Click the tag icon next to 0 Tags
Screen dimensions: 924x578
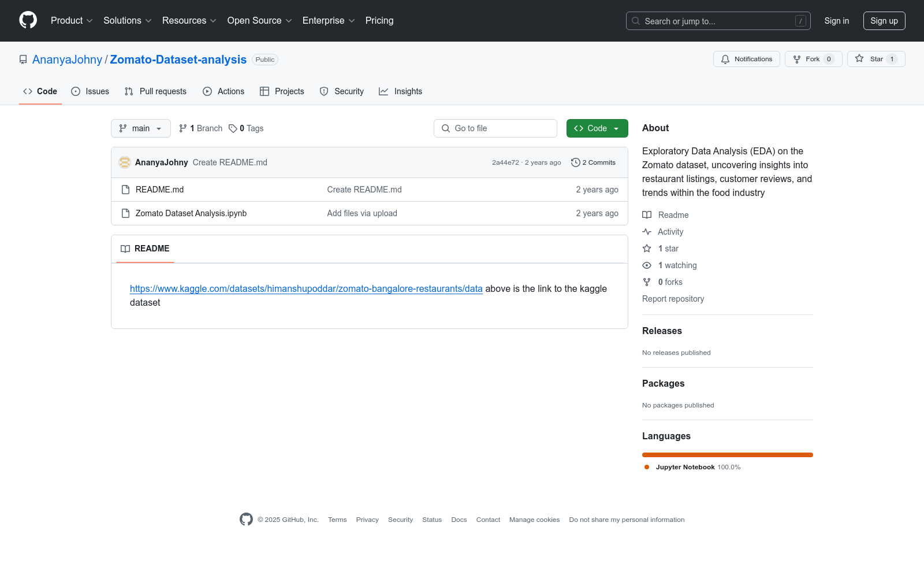click(x=233, y=128)
